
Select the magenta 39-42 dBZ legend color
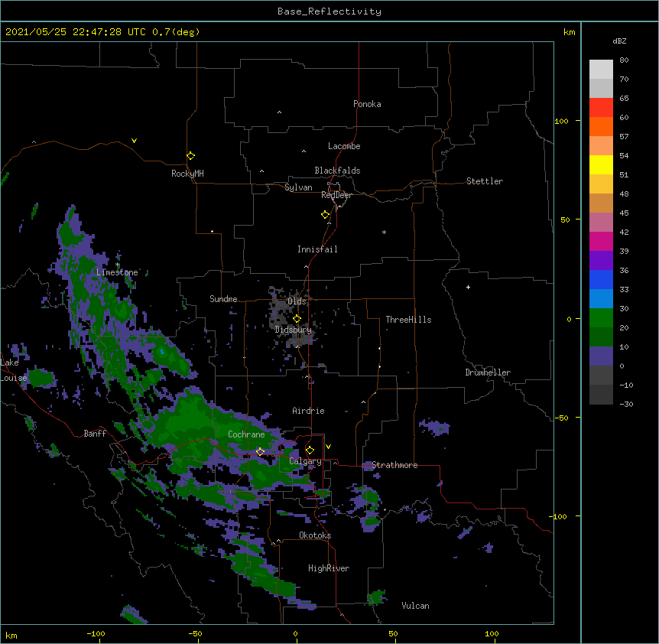click(601, 241)
